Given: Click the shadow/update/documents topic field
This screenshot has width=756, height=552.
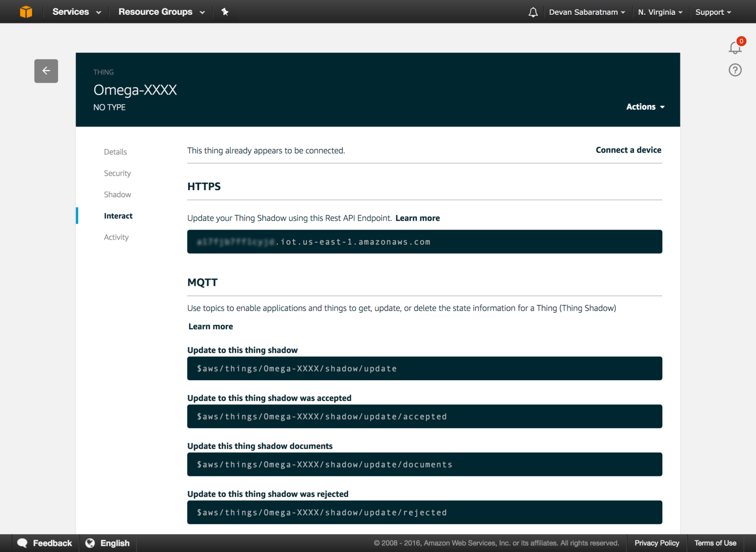Looking at the screenshot, I should (425, 464).
